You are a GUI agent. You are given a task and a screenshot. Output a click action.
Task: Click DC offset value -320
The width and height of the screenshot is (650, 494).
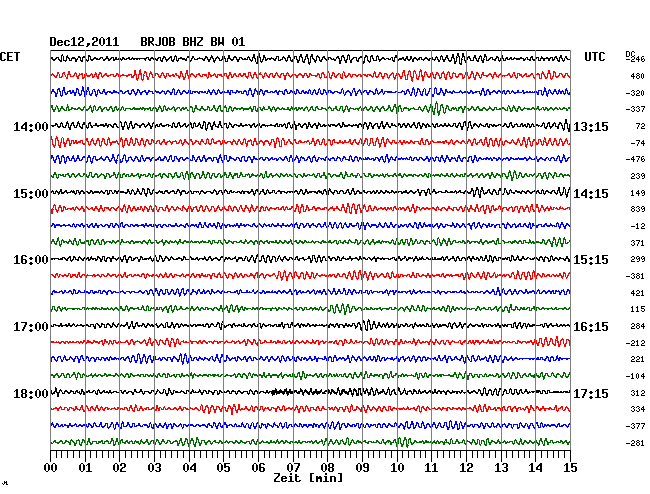point(635,93)
